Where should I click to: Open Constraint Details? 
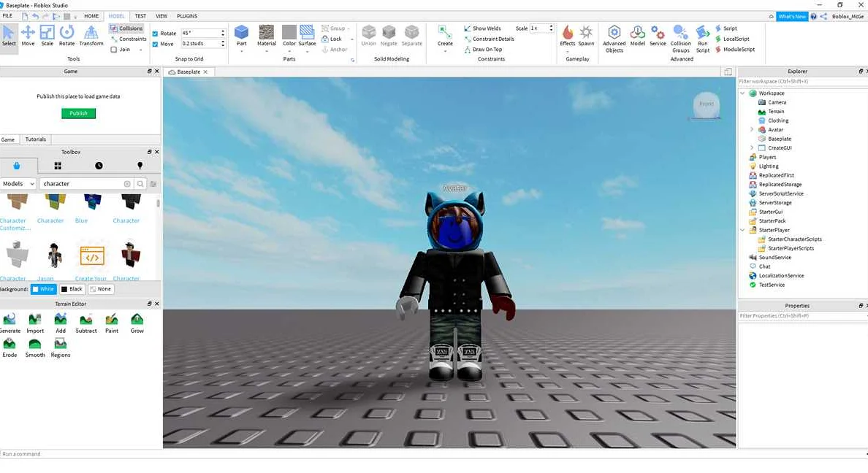489,39
